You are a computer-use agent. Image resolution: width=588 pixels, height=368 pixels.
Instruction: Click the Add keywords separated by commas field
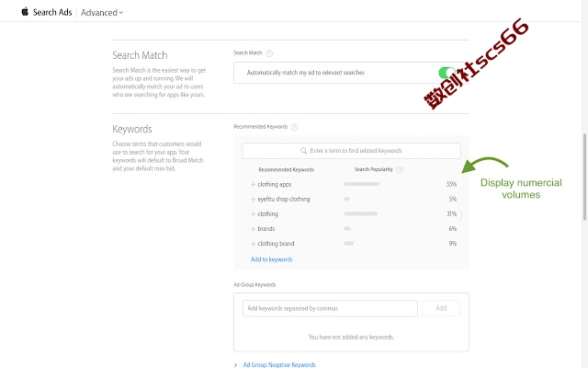330,308
